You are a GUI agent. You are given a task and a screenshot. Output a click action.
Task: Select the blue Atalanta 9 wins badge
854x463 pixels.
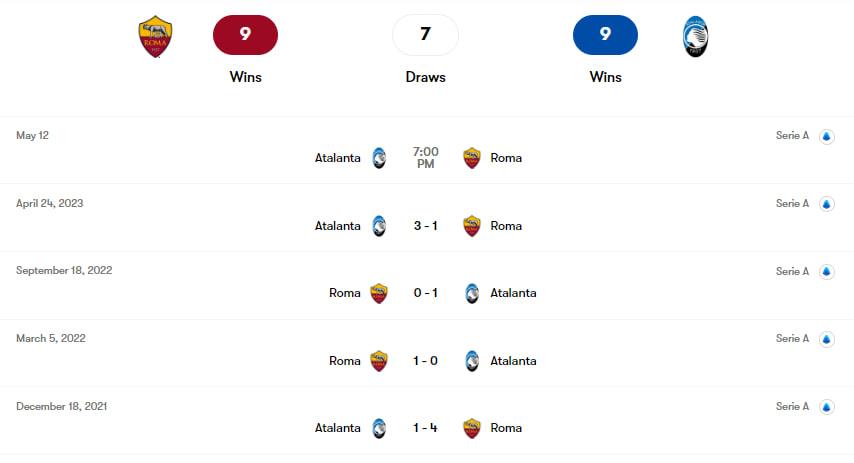click(x=605, y=35)
